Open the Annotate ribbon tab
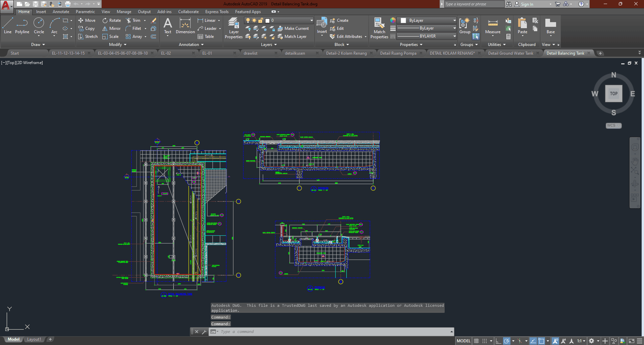644x345 pixels. pyautogui.click(x=61, y=12)
